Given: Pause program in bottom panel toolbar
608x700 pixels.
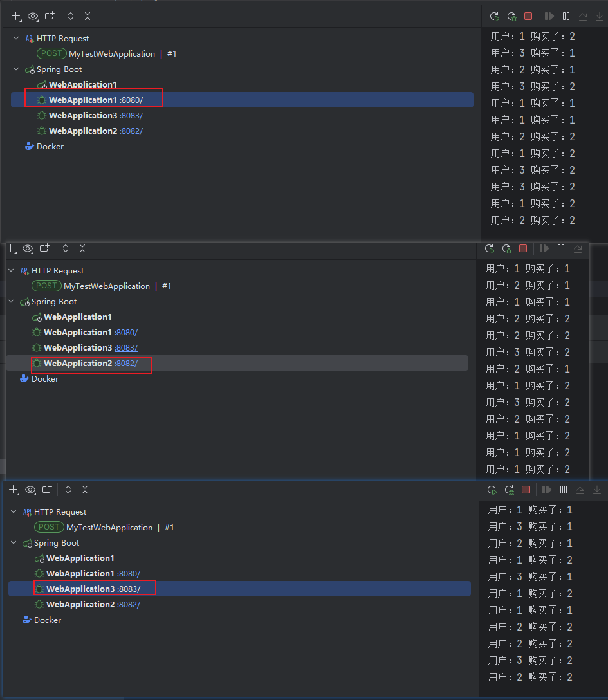Looking at the screenshot, I should pos(564,490).
